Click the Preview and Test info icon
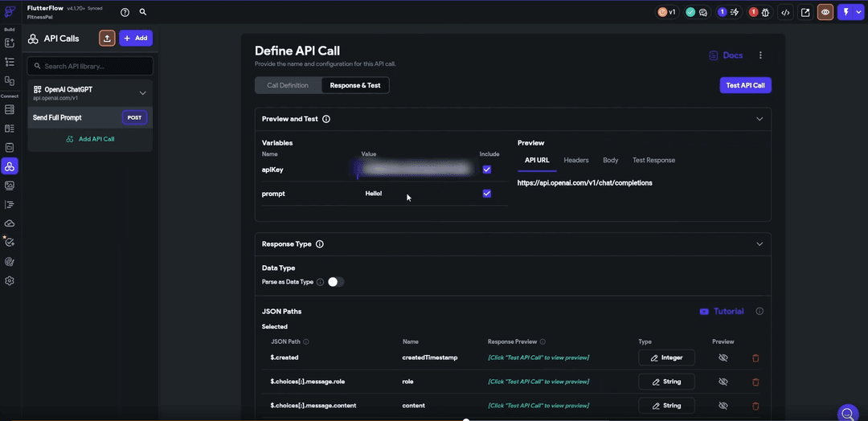This screenshot has width=868, height=421. click(326, 119)
